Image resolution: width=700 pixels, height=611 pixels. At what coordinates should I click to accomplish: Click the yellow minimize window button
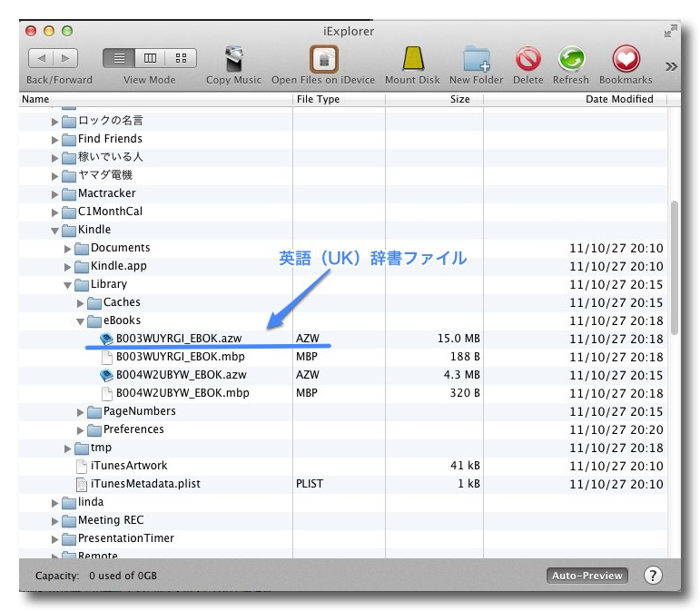coord(49,31)
